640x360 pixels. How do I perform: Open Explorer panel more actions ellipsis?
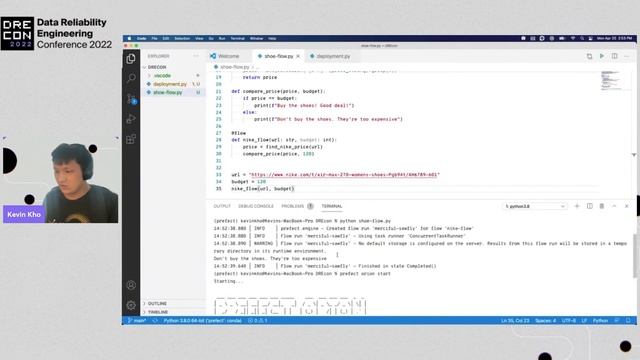pyautogui.click(x=196, y=56)
